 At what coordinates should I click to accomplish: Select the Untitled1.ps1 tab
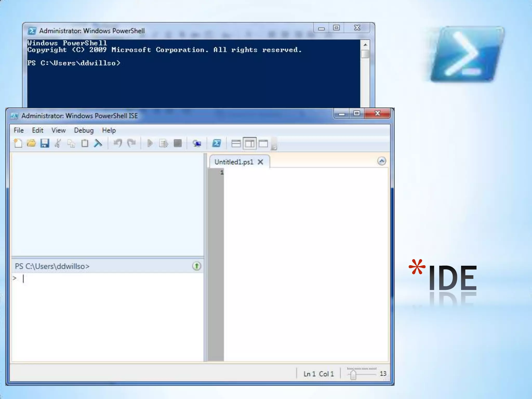point(234,162)
